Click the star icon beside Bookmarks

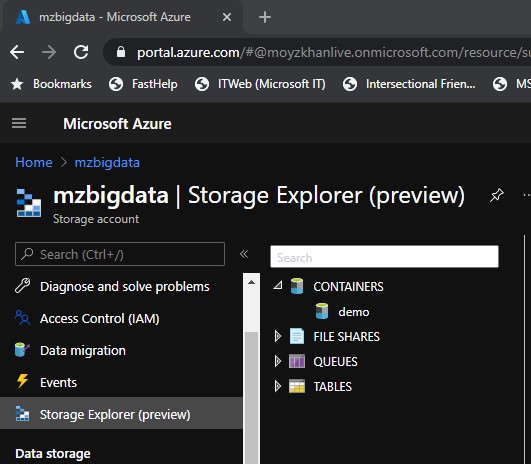(x=17, y=84)
